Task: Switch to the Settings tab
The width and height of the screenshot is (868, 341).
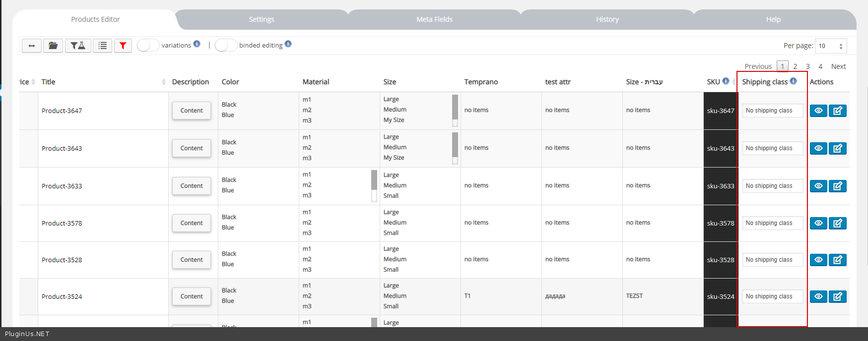Action: tap(261, 19)
